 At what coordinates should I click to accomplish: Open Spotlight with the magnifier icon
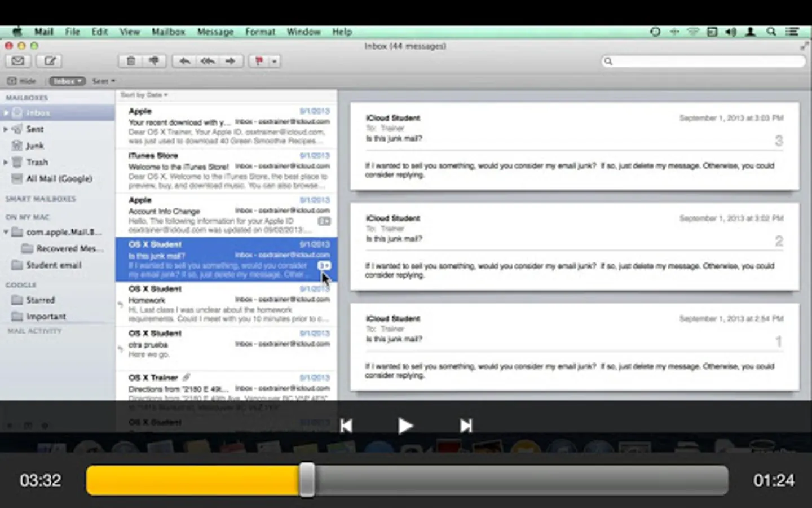point(771,32)
